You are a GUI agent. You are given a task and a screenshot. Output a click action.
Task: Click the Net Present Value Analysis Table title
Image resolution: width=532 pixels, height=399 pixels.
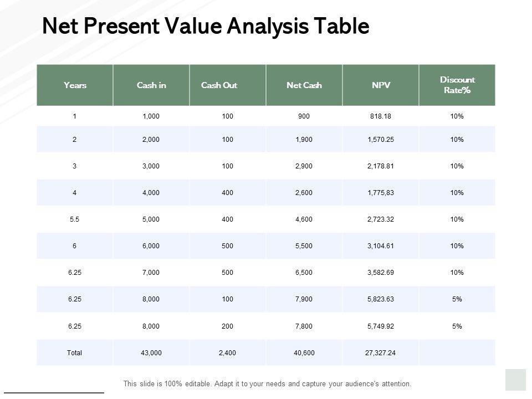tap(206, 26)
